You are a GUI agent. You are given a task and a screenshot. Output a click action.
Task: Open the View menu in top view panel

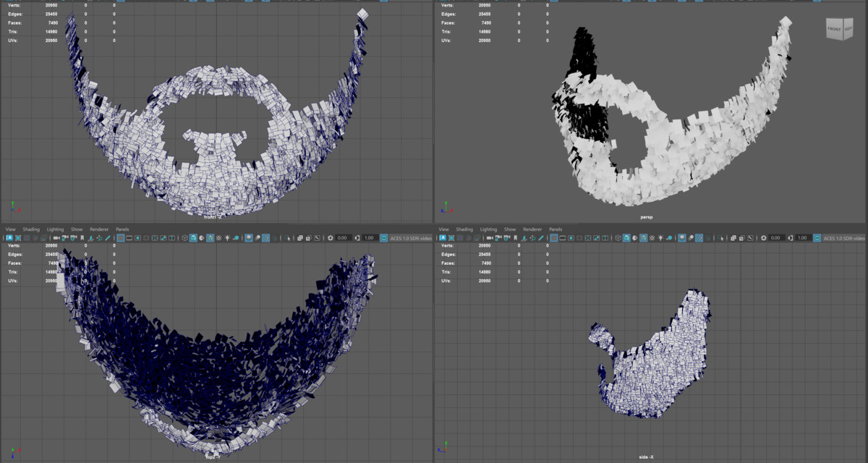click(x=11, y=229)
